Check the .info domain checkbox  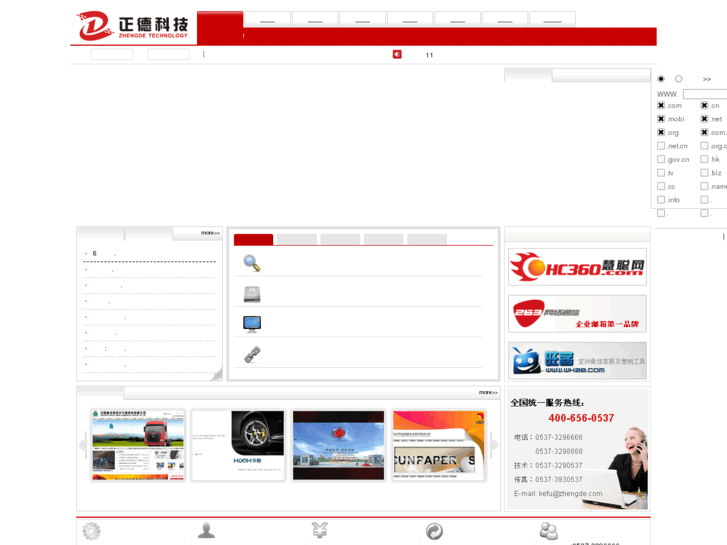coord(661,199)
